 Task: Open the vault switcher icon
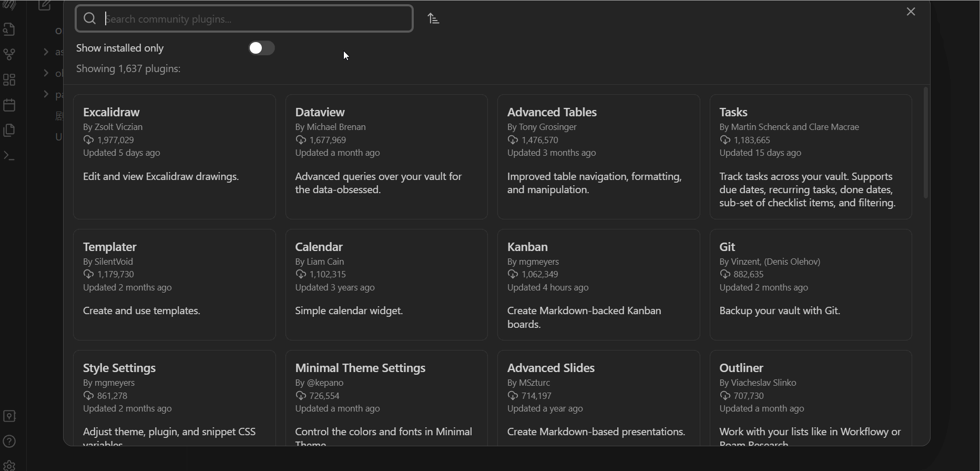9,416
